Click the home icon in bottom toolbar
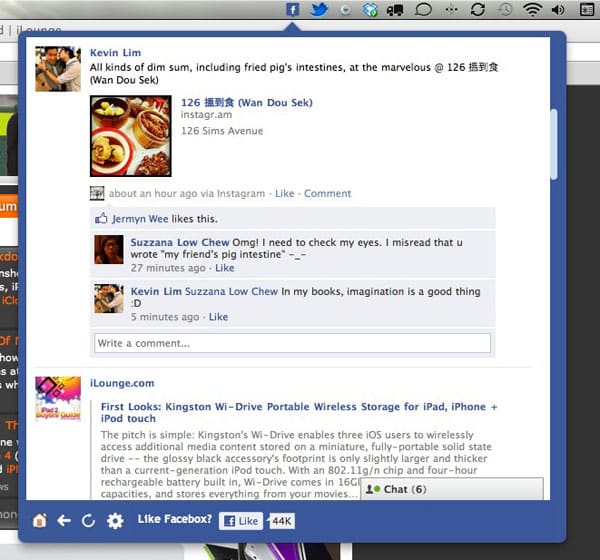The width and height of the screenshot is (600, 560). (x=39, y=520)
